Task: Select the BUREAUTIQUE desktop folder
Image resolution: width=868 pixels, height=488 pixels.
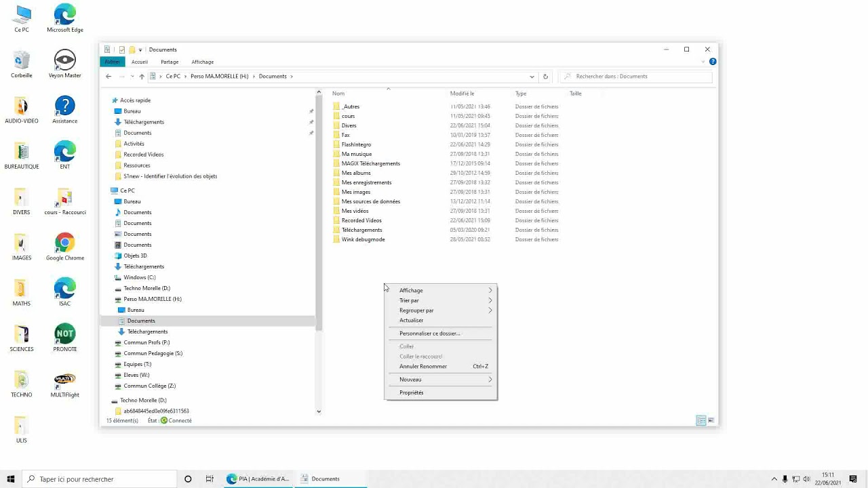Action: point(22,155)
